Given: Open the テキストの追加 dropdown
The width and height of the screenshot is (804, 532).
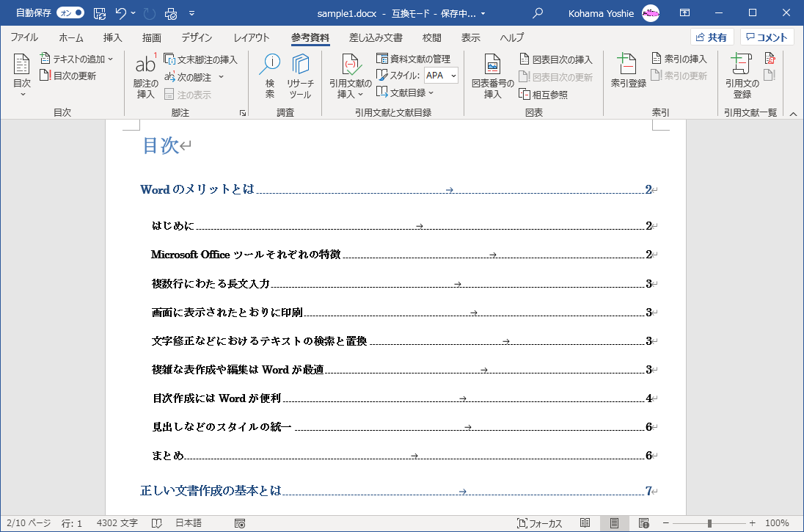Looking at the screenshot, I should 76,59.
